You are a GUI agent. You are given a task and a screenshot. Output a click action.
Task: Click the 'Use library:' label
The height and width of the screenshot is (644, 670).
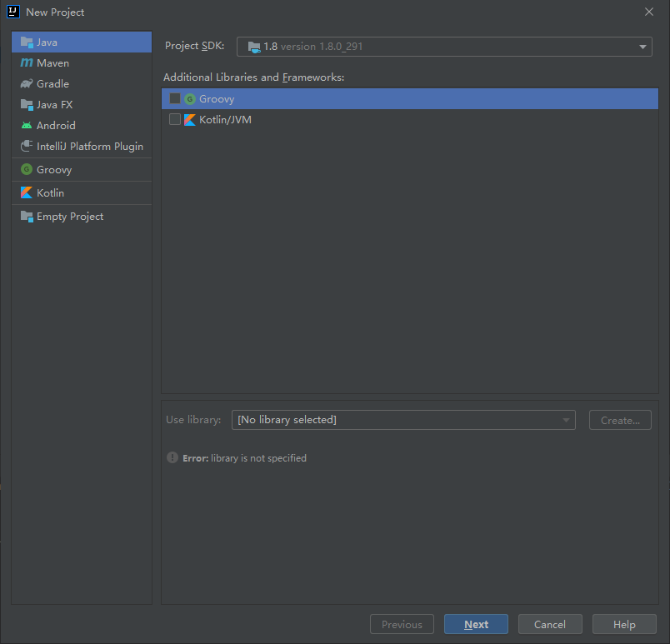[193, 420]
